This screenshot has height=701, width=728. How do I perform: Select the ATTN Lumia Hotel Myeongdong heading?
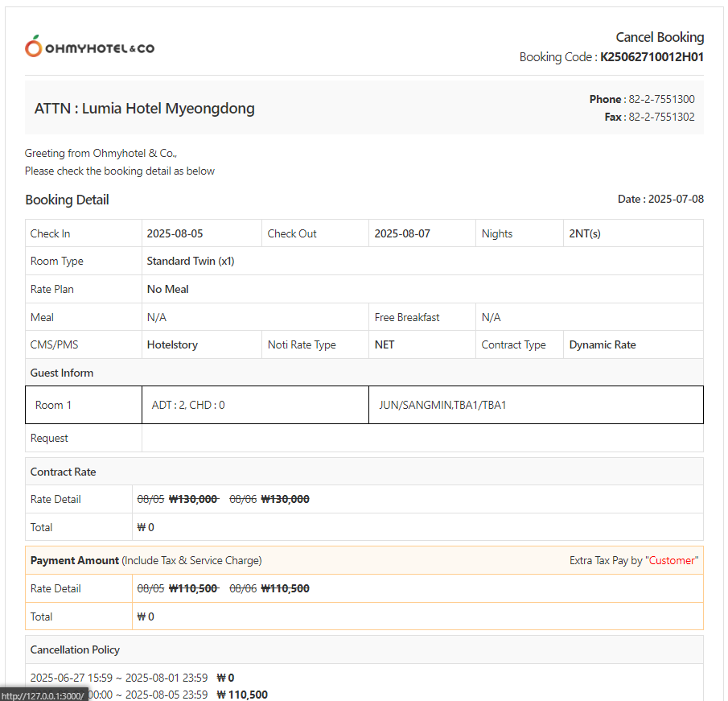pos(145,108)
